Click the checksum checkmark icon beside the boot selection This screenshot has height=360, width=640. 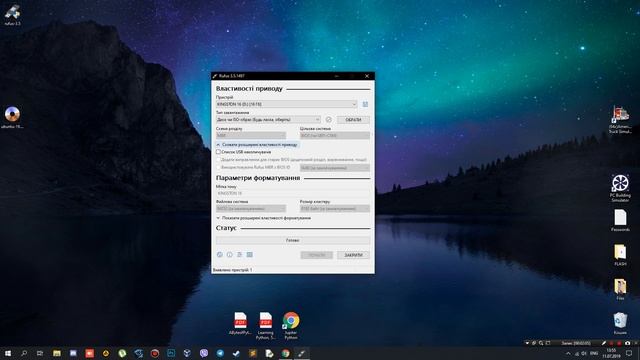pos(329,120)
